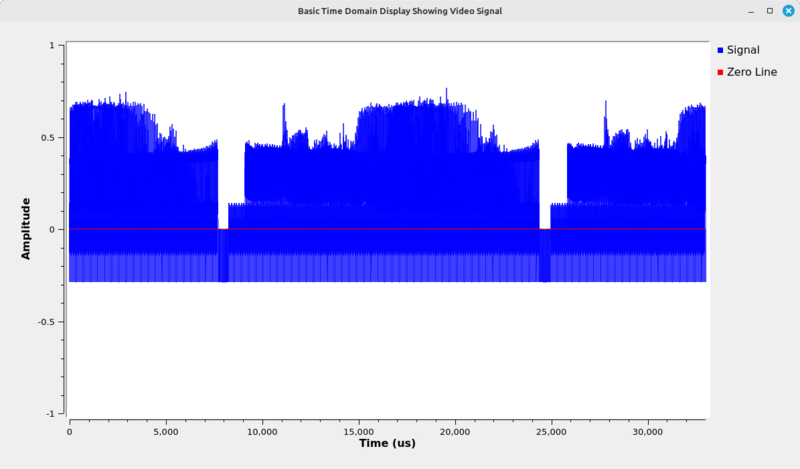800x469 pixels.
Task: Click the red zero line in the plot
Action: (387, 229)
